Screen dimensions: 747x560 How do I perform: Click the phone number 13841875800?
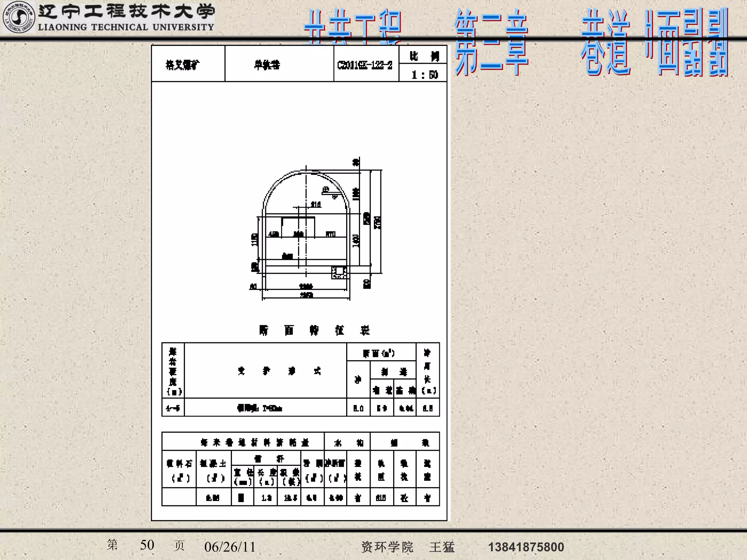click(526, 547)
